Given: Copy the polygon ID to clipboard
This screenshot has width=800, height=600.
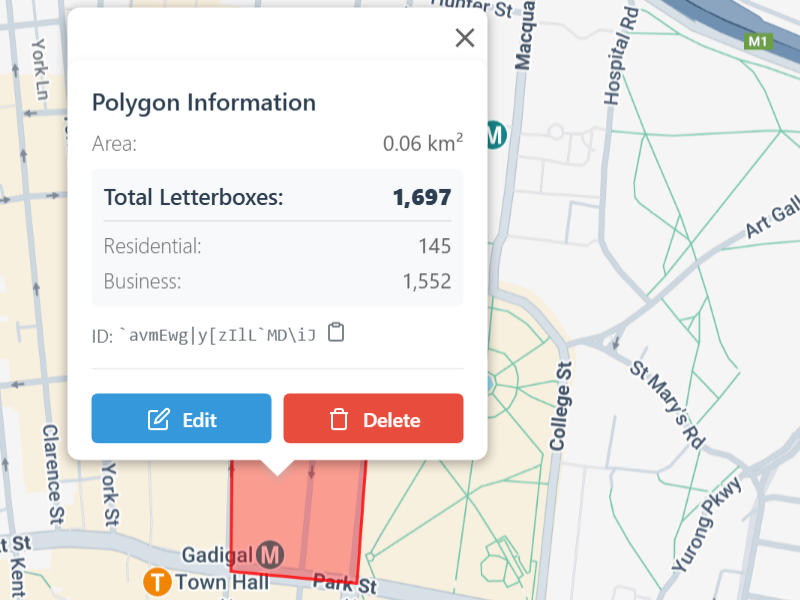Looking at the screenshot, I should pos(337,332).
